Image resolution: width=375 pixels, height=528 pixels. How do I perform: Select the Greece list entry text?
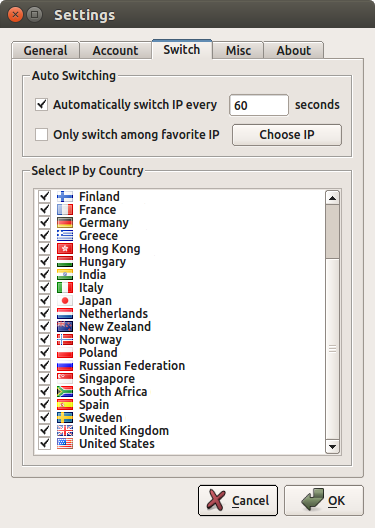99,236
